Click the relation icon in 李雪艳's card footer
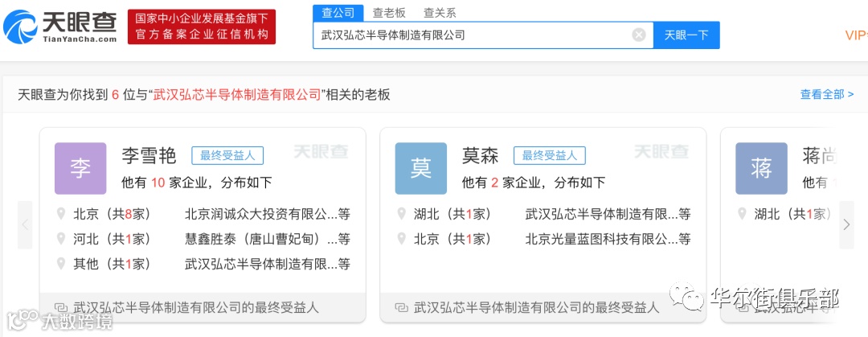Viewport: 868px width, 337px height. (x=61, y=307)
